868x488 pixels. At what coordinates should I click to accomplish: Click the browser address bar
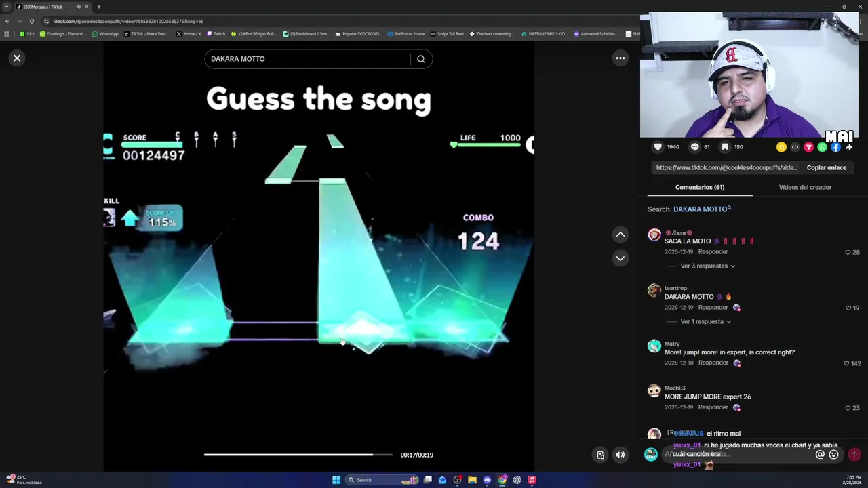point(339,21)
